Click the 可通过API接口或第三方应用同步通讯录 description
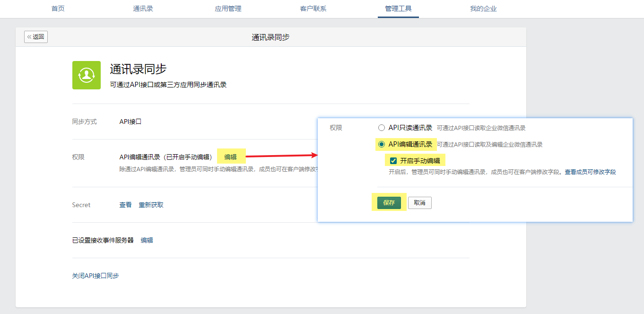The height and width of the screenshot is (314, 644). [x=168, y=85]
